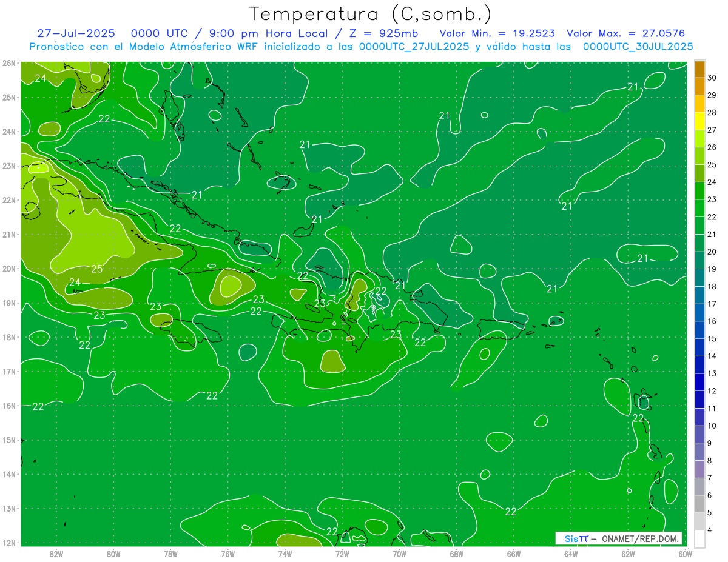The height and width of the screenshot is (562, 728).
Task: Click the '25' contour label on the map
Action: (96, 269)
